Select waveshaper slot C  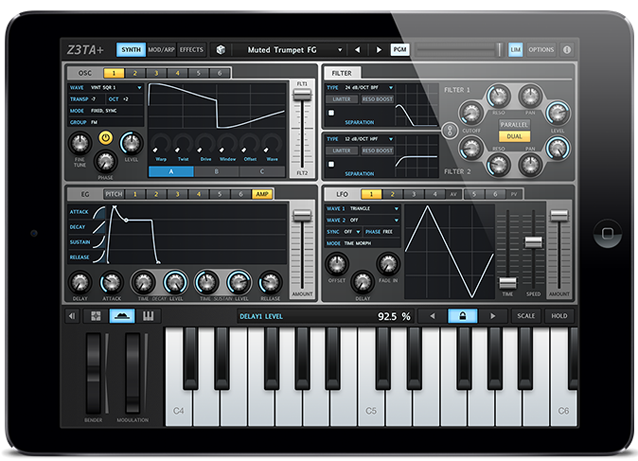262,171
